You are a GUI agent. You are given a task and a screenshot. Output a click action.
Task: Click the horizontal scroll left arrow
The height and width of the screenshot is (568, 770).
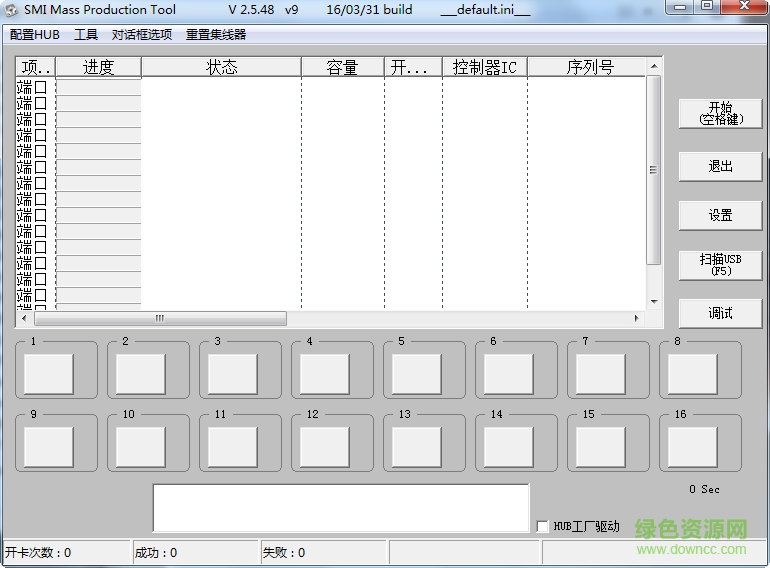coord(24,318)
